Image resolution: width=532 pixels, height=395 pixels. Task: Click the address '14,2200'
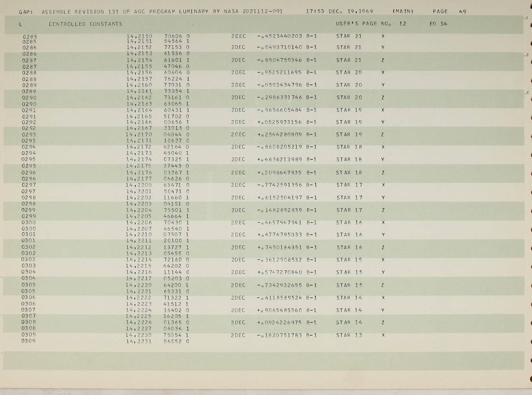click(139, 184)
